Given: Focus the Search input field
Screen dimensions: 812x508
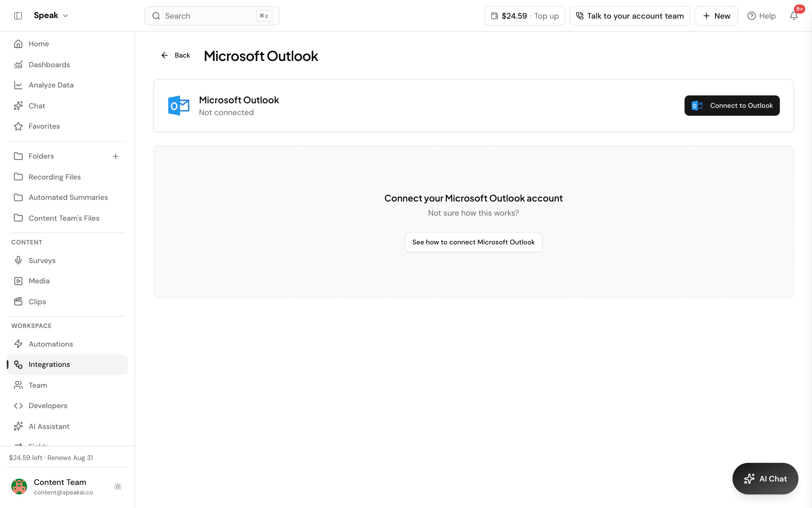Looking at the screenshot, I should click(212, 16).
